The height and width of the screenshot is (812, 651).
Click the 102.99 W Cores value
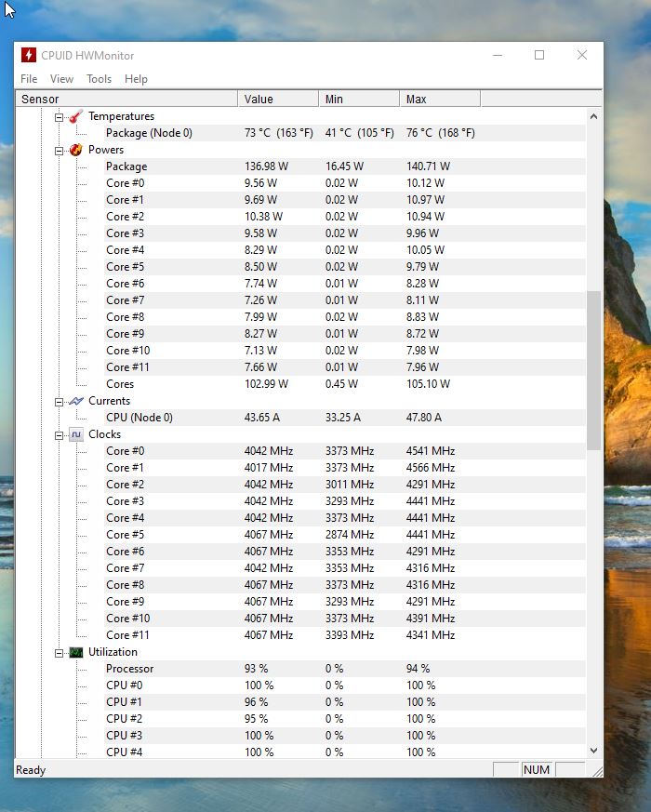click(x=266, y=384)
